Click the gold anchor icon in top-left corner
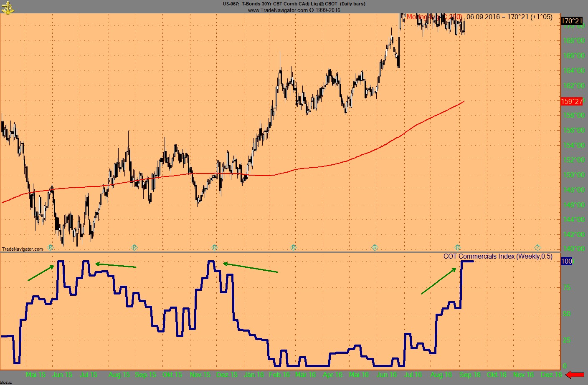The width and height of the screenshot is (588, 385). (7, 6)
